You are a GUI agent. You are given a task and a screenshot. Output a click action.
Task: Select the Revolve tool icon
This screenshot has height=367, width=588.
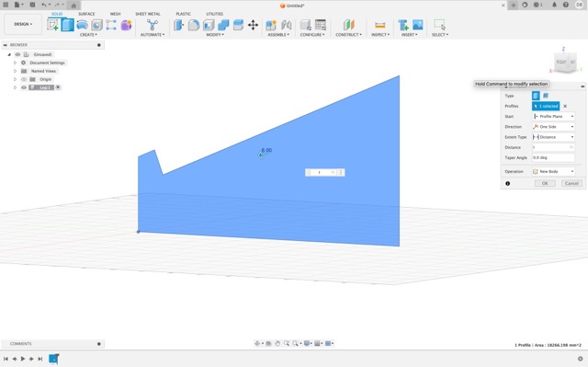[82, 25]
